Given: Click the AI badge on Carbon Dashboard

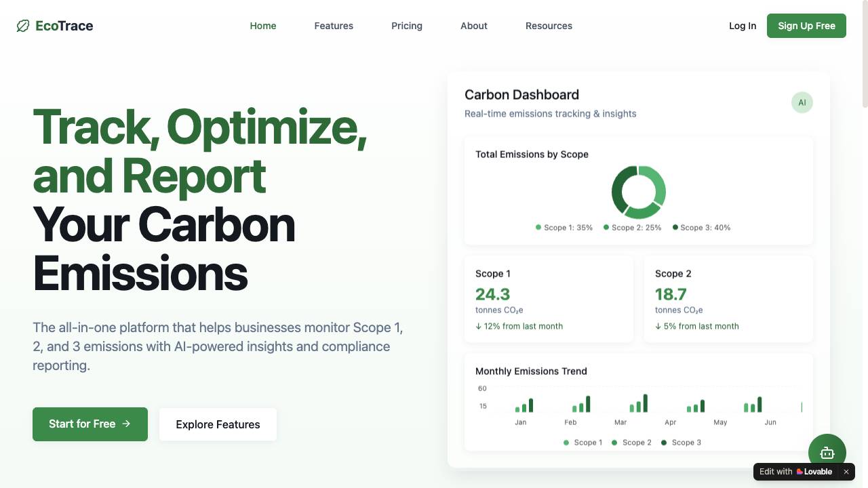Looking at the screenshot, I should pyautogui.click(x=802, y=102).
